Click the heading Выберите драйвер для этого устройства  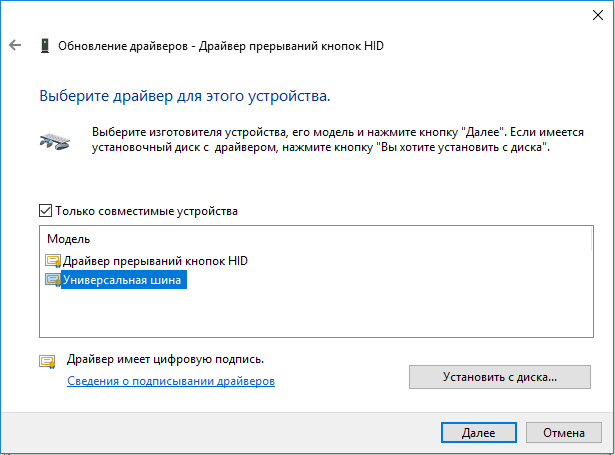pyautogui.click(x=184, y=98)
